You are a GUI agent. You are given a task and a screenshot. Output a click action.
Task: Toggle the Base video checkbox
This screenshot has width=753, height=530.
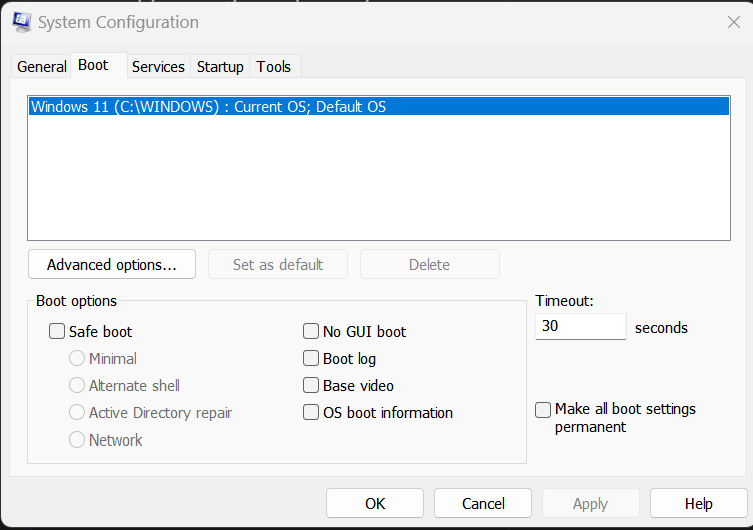click(311, 386)
